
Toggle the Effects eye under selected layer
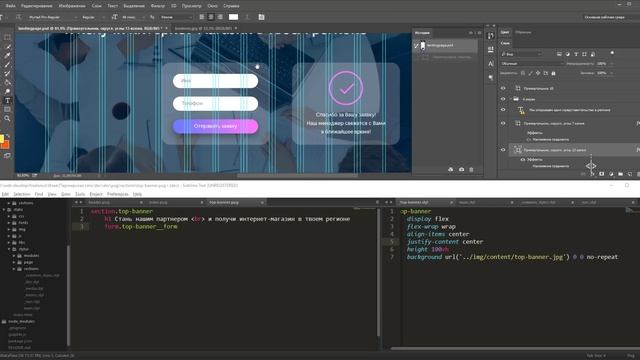(x=522, y=160)
